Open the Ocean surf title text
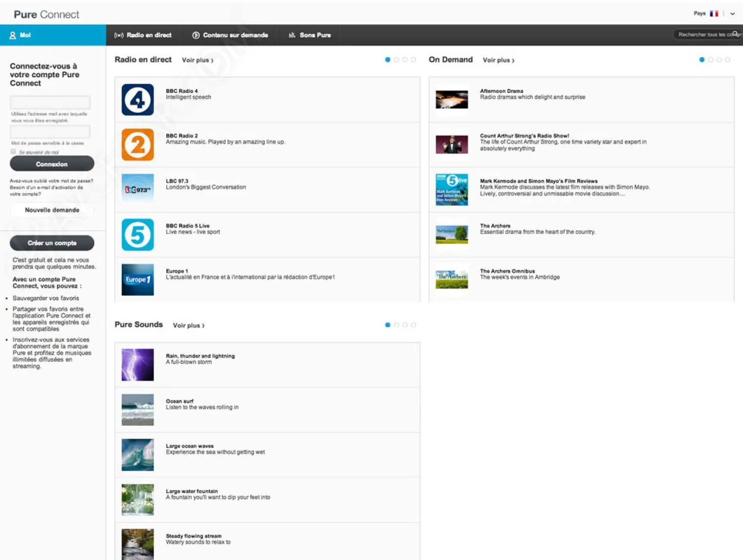Image resolution: width=743 pixels, height=560 pixels. (179, 401)
